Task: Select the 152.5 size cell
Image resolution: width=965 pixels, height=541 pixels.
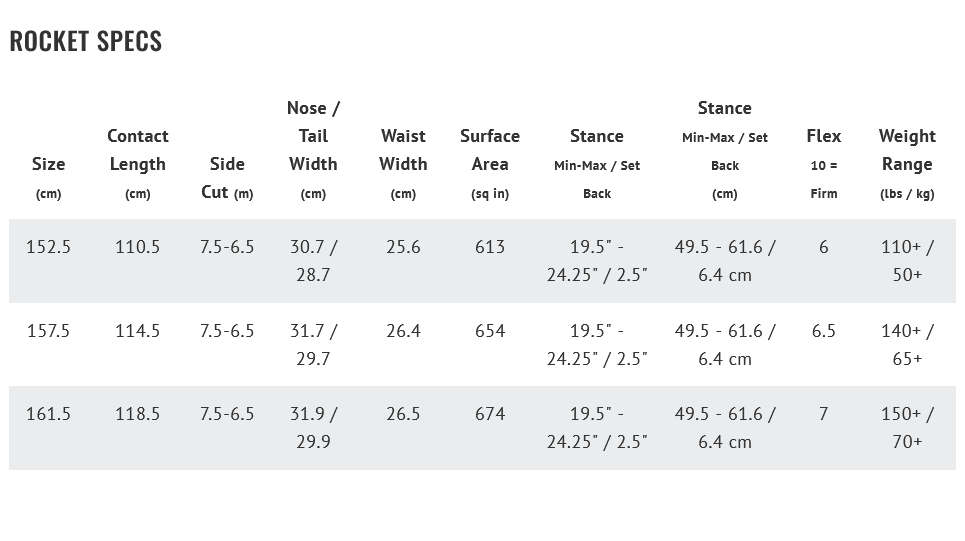Action: click(48, 247)
